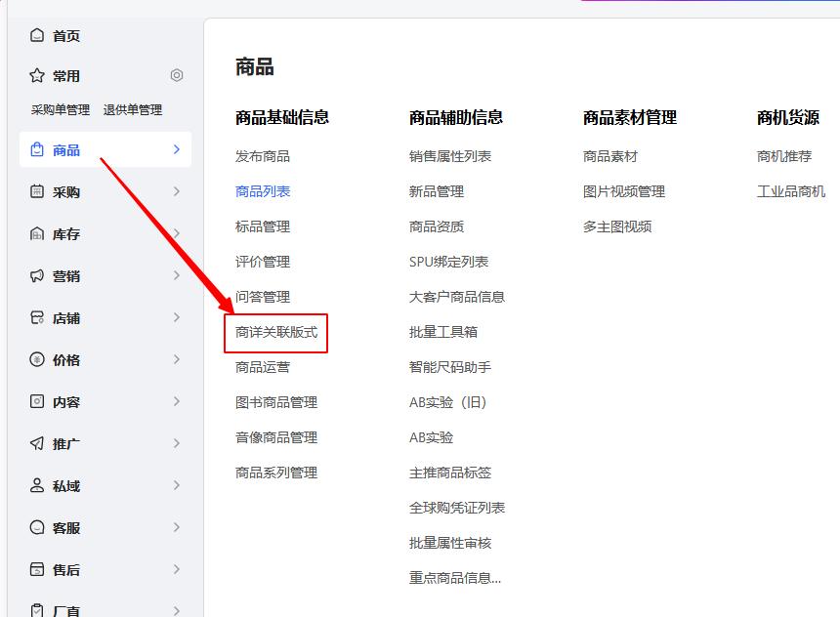The image size is (840, 617).
Task: Open the 采购单管理 shortcut
Action: pyautogui.click(x=61, y=110)
